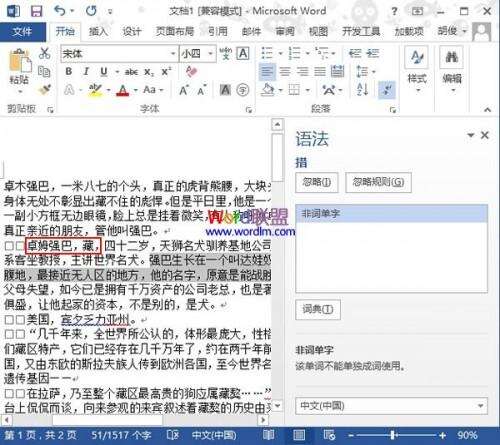Click the proofing check icon in the status bar
500x445 pixels.
click(x=173, y=435)
